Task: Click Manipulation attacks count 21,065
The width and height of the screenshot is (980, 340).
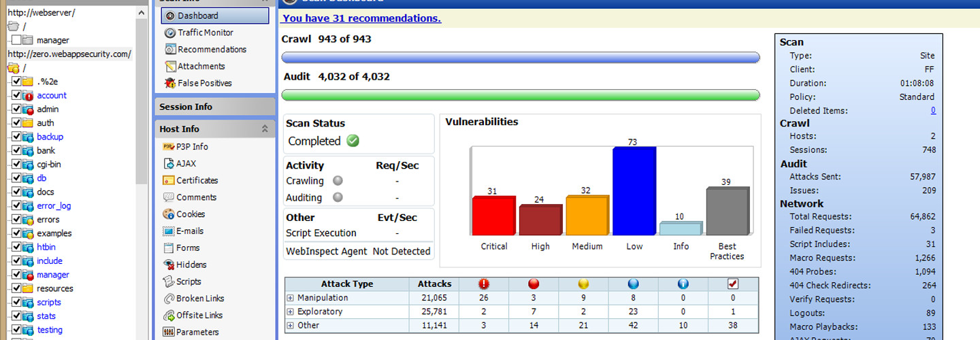Action: coord(434,298)
